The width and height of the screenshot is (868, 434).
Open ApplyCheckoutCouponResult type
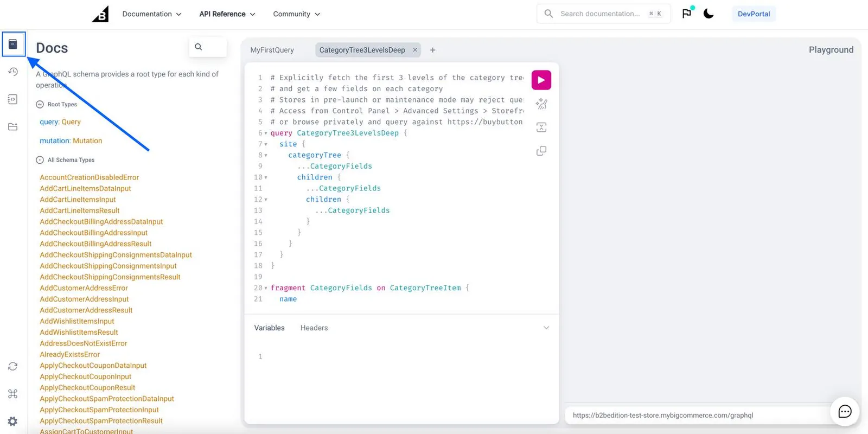click(87, 388)
